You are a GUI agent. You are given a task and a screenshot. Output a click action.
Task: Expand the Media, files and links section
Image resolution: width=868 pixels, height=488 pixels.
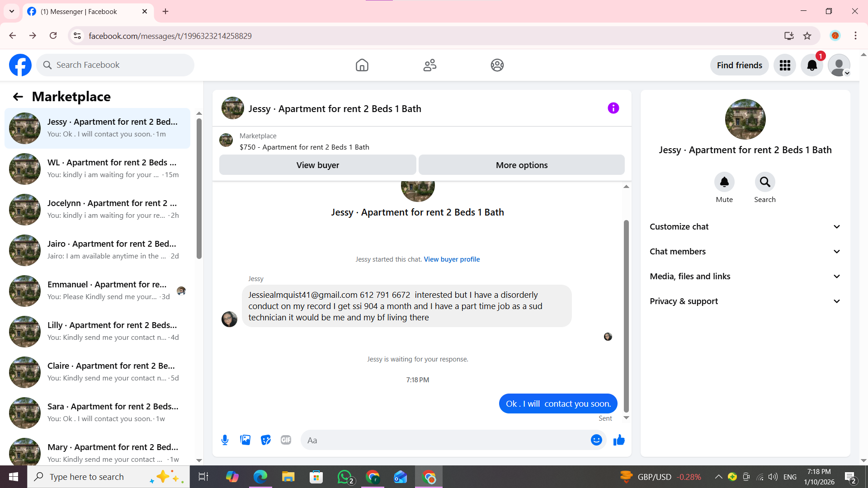(x=745, y=277)
